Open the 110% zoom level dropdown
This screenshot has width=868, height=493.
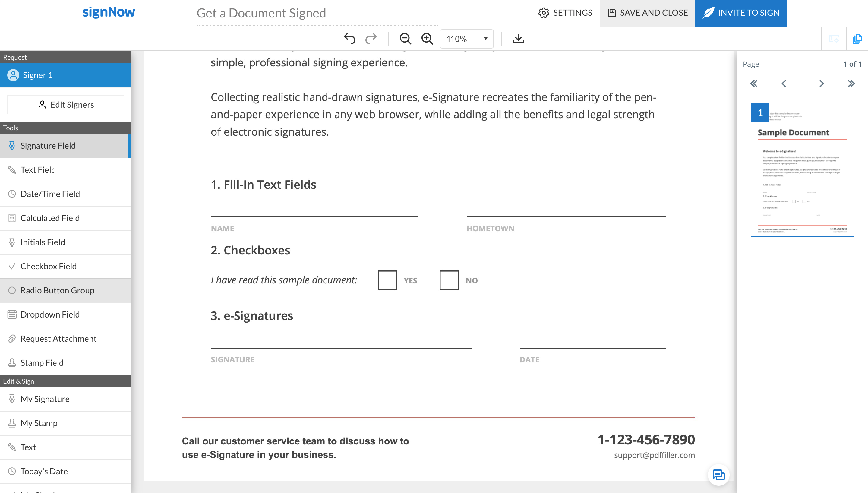tap(466, 39)
